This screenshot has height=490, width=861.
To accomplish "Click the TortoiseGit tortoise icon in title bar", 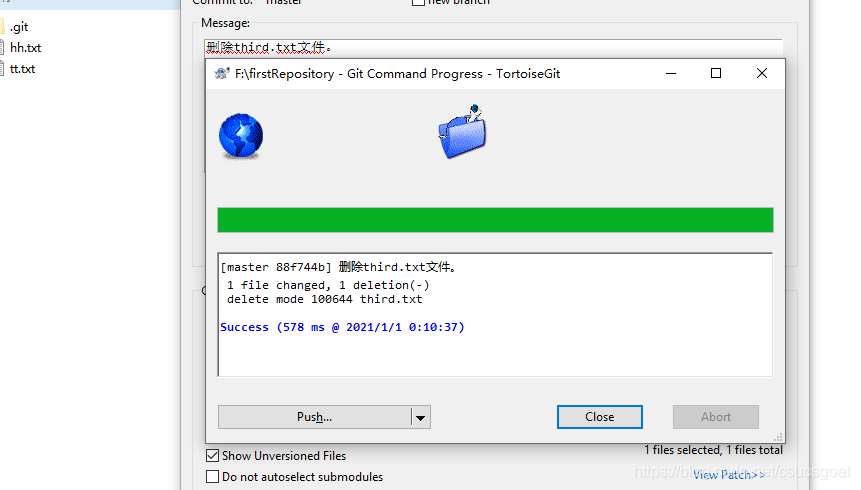I will (222, 74).
